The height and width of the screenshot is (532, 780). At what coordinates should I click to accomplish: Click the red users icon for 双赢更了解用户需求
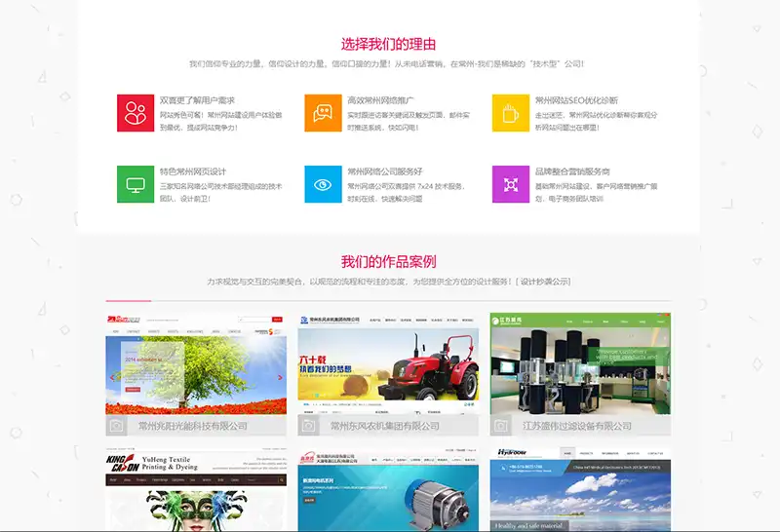(x=136, y=113)
